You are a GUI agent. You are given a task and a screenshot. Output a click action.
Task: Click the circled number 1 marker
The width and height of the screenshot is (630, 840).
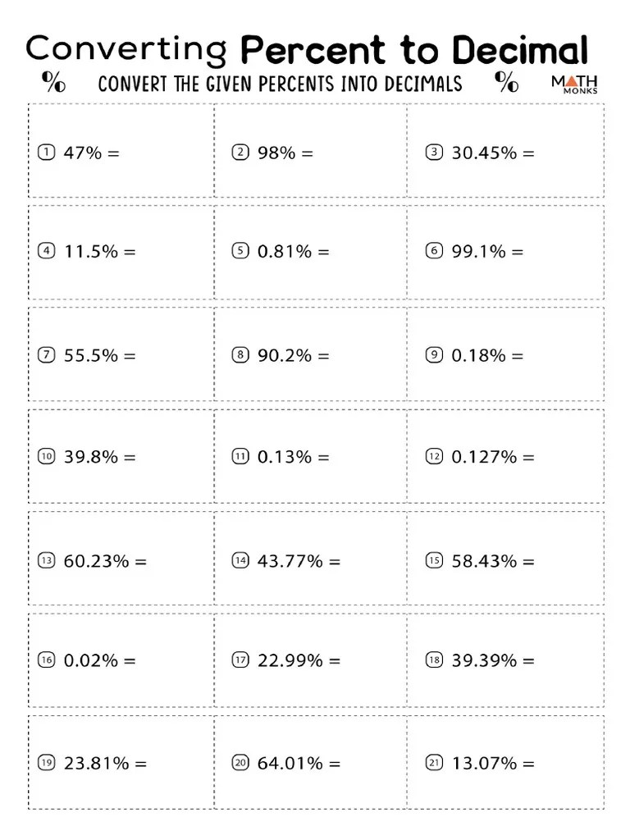[46, 153]
